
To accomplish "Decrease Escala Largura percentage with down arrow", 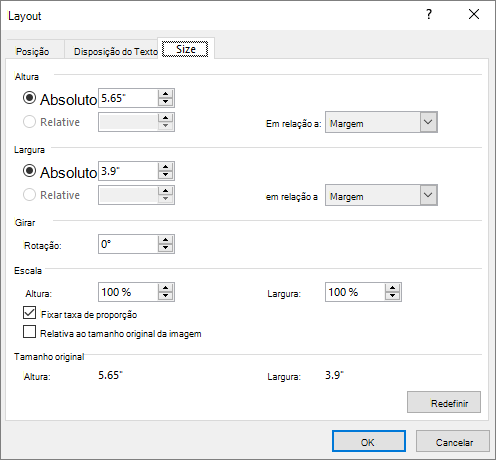I will 392,296.
